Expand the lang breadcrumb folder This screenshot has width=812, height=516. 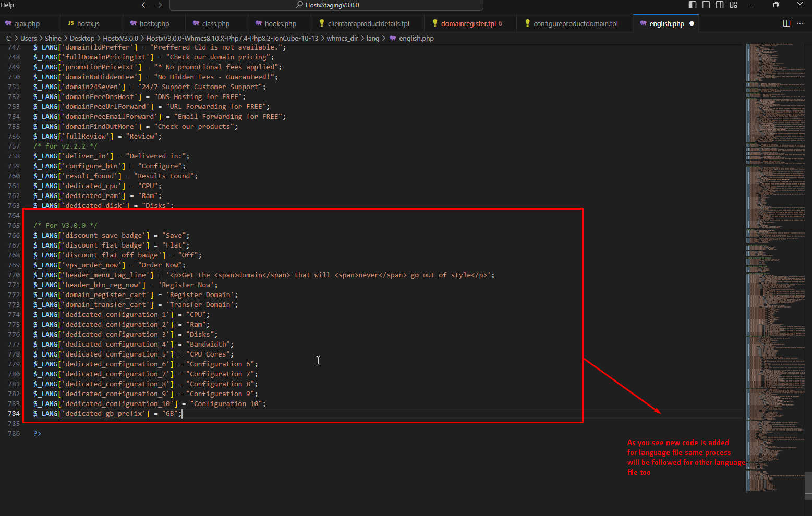coord(372,38)
